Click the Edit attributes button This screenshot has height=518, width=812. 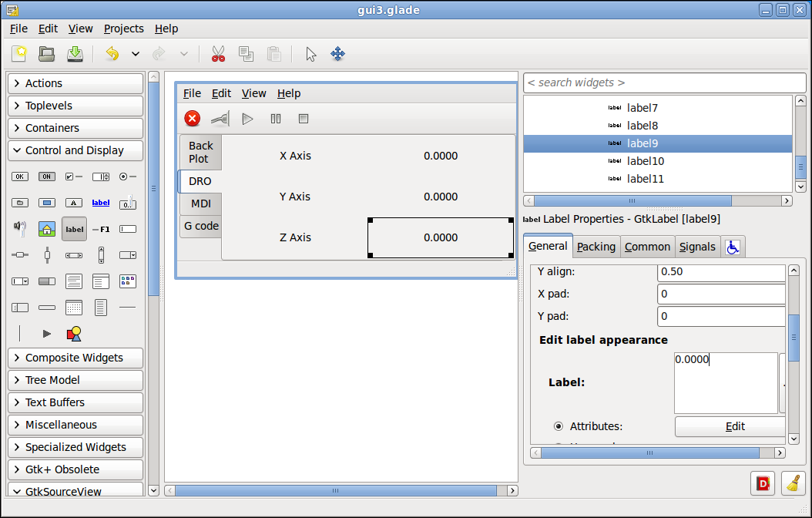click(732, 426)
